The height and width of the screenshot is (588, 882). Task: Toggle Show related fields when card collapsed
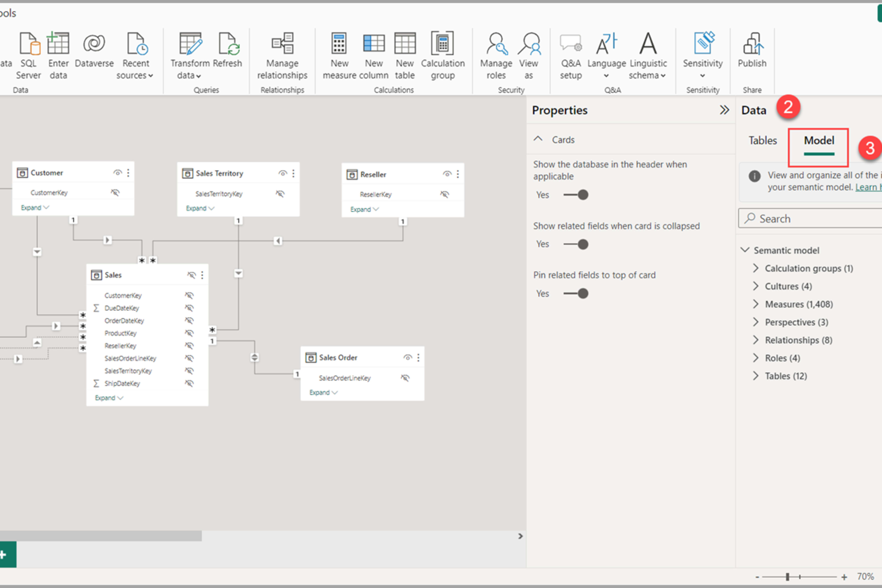[x=576, y=244]
